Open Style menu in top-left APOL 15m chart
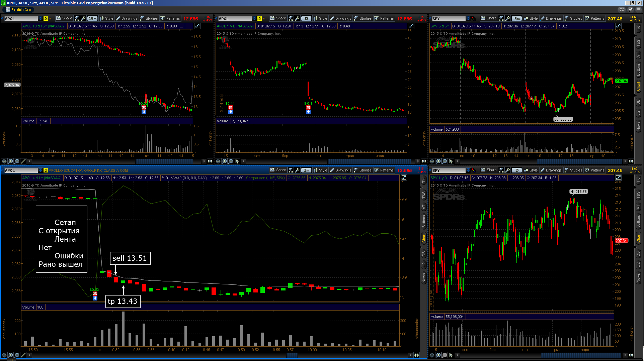Screen dimensions: 644x361 [x=106, y=18]
